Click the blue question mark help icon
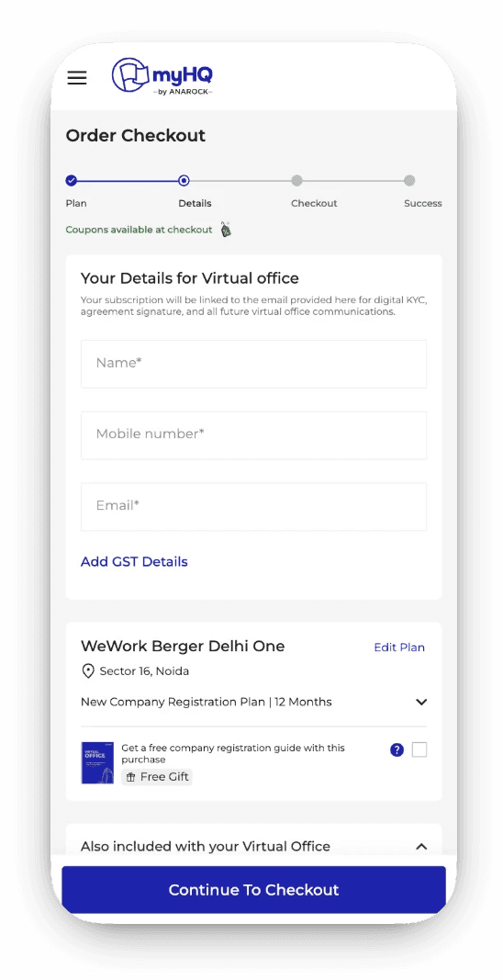This screenshot has width=503, height=980. click(x=397, y=750)
